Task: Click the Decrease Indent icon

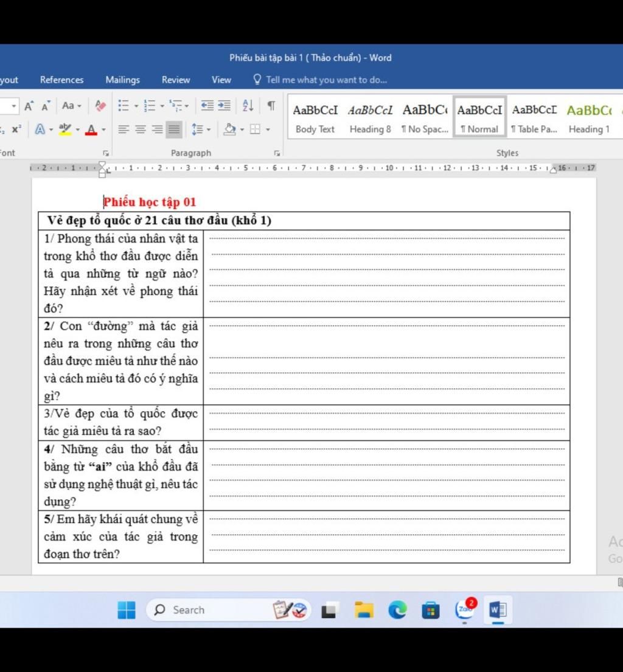Action: coord(207,106)
